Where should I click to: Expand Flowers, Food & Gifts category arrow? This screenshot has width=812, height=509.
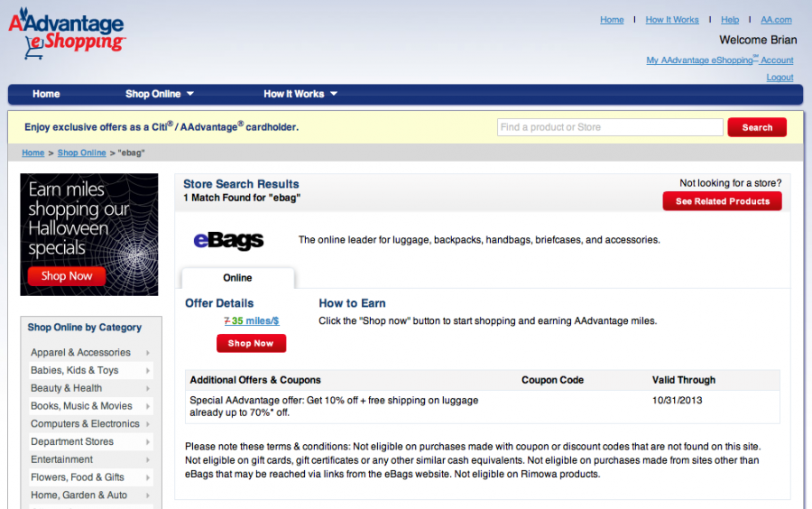click(148, 477)
